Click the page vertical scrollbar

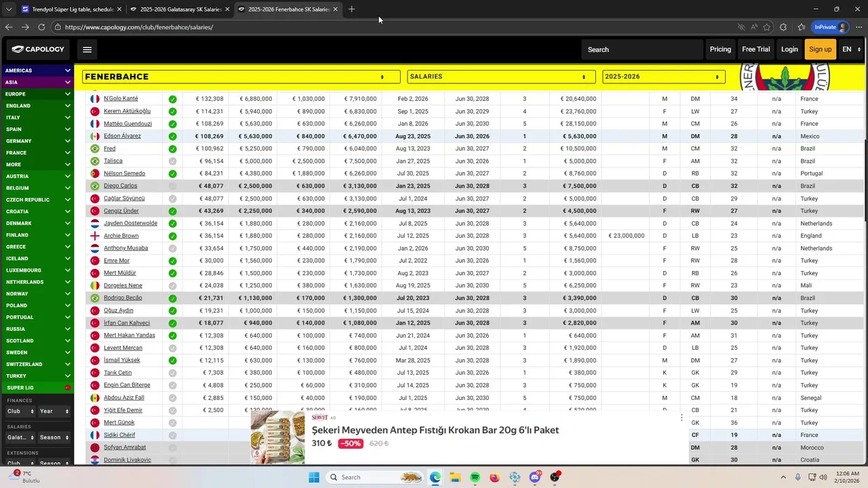click(x=865, y=180)
